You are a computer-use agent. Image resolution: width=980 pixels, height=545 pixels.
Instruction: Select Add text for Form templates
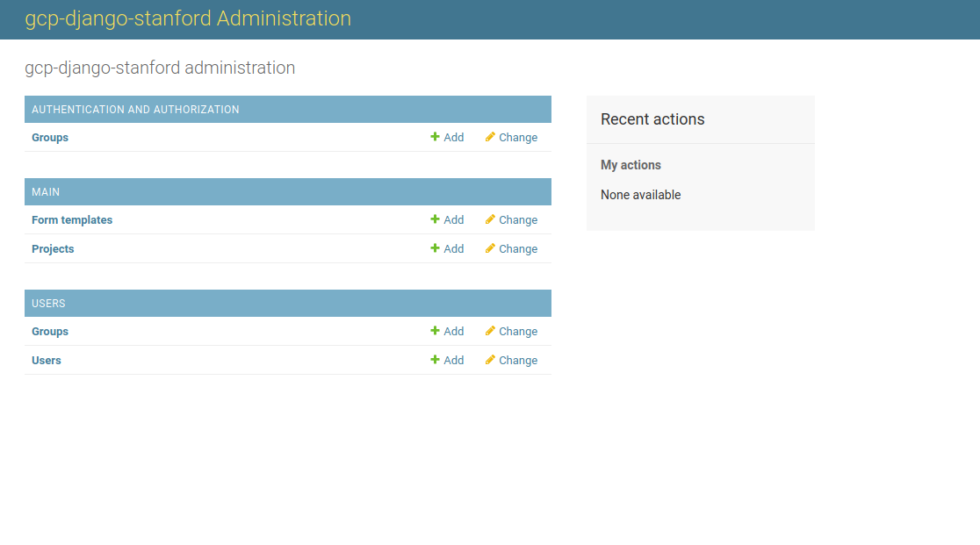click(x=454, y=219)
